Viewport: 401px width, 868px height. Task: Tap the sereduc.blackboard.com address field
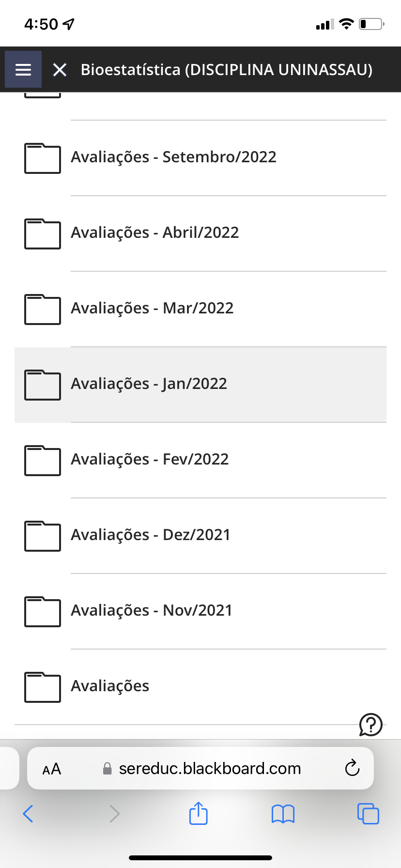tap(209, 769)
